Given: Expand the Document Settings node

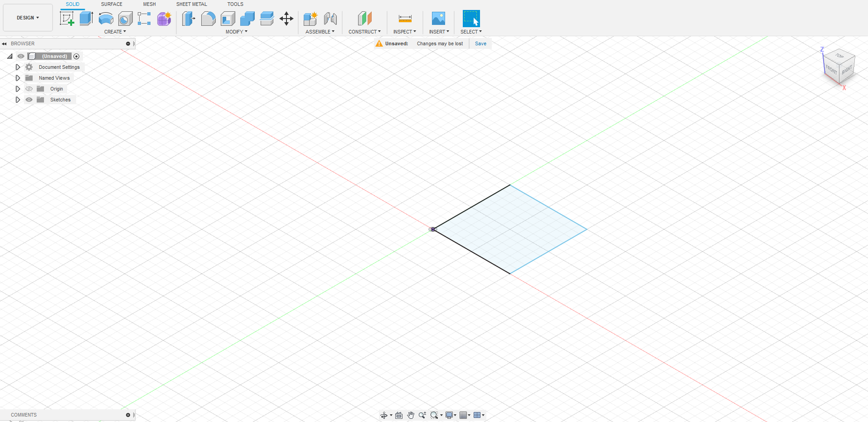Looking at the screenshot, I should (x=18, y=67).
